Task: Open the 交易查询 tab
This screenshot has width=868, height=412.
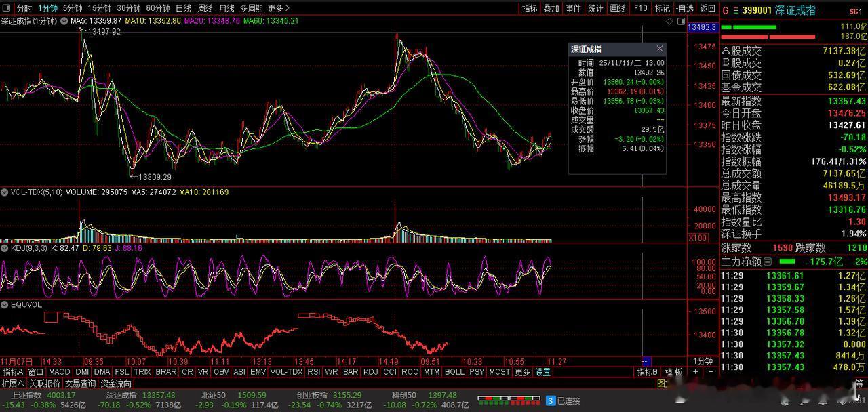Action: (81, 384)
